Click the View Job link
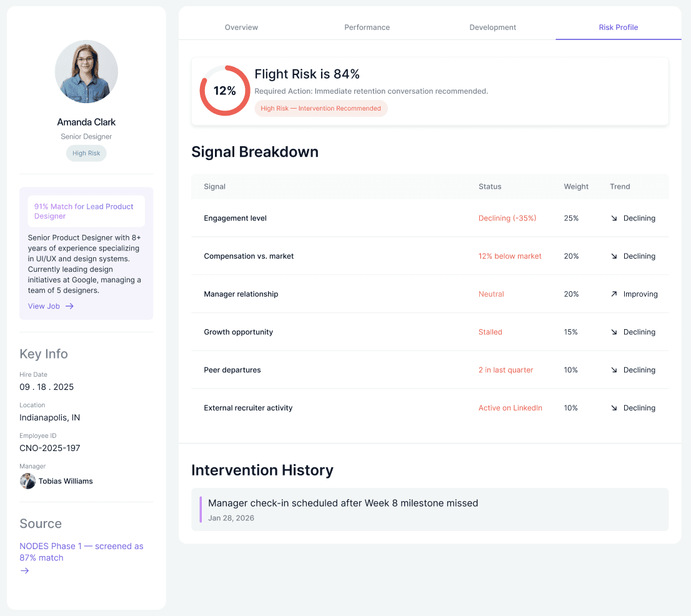Viewport: 691px width, 616px height. (x=44, y=306)
